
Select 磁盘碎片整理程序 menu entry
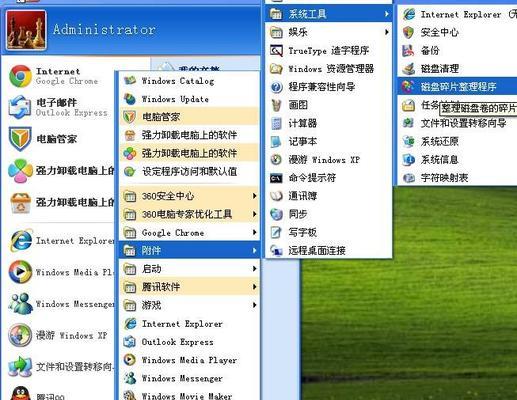pyautogui.click(x=457, y=87)
